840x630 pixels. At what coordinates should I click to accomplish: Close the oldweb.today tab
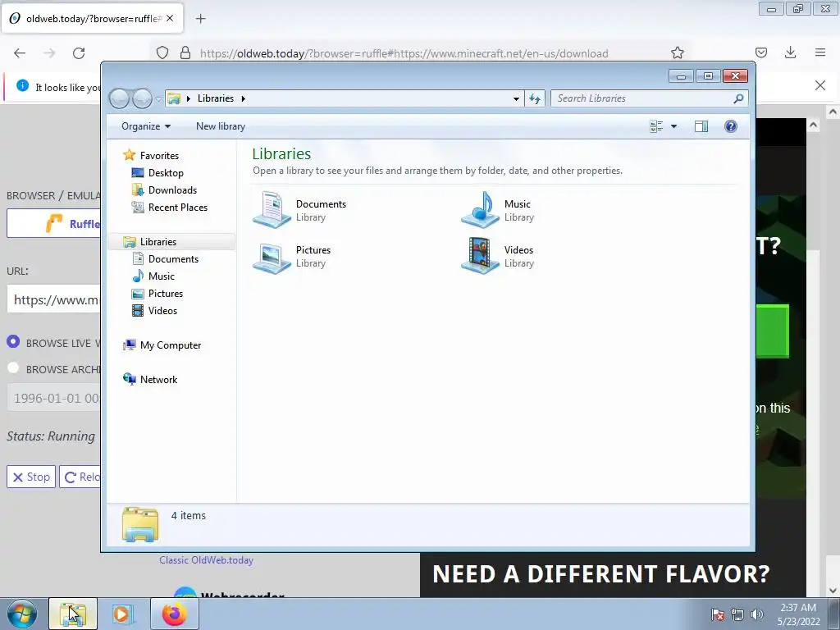point(170,18)
